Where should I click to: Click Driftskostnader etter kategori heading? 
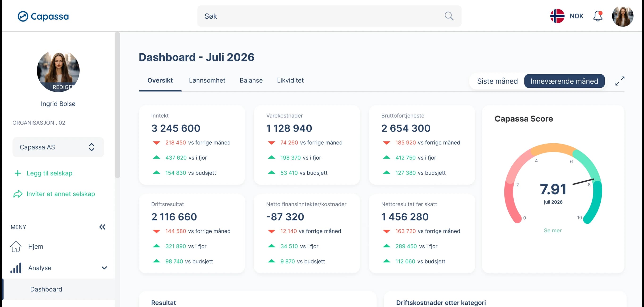[x=441, y=303]
